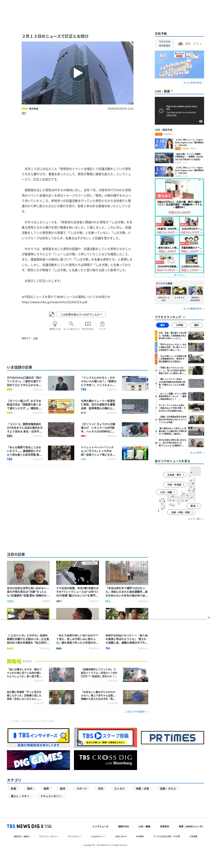
Task: Select the エンタメ category chip
Action: [x=119, y=788]
